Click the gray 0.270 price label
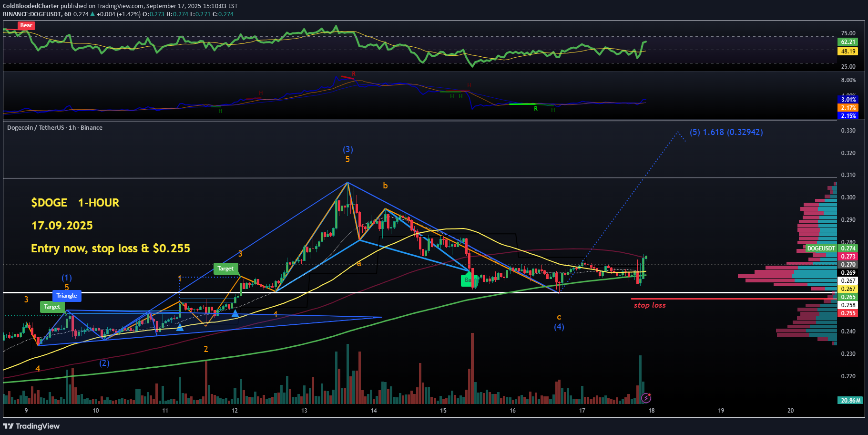Viewport: 868px width, 435px height. (x=848, y=265)
